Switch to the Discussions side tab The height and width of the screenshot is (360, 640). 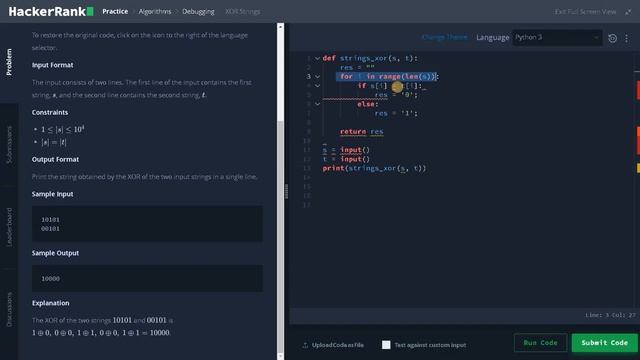pyautogui.click(x=9, y=309)
